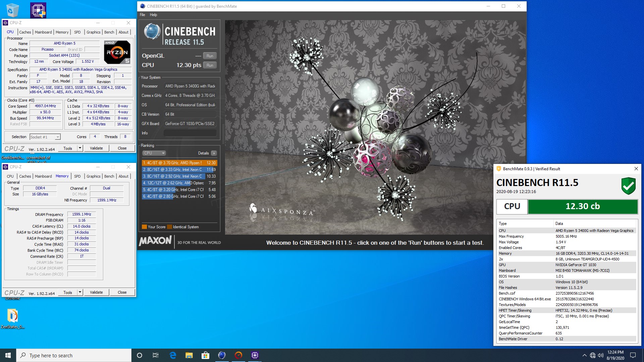Click the AMD Ryzen 5 logo in CPU-Z
The height and width of the screenshot is (362, 644).
117,52
